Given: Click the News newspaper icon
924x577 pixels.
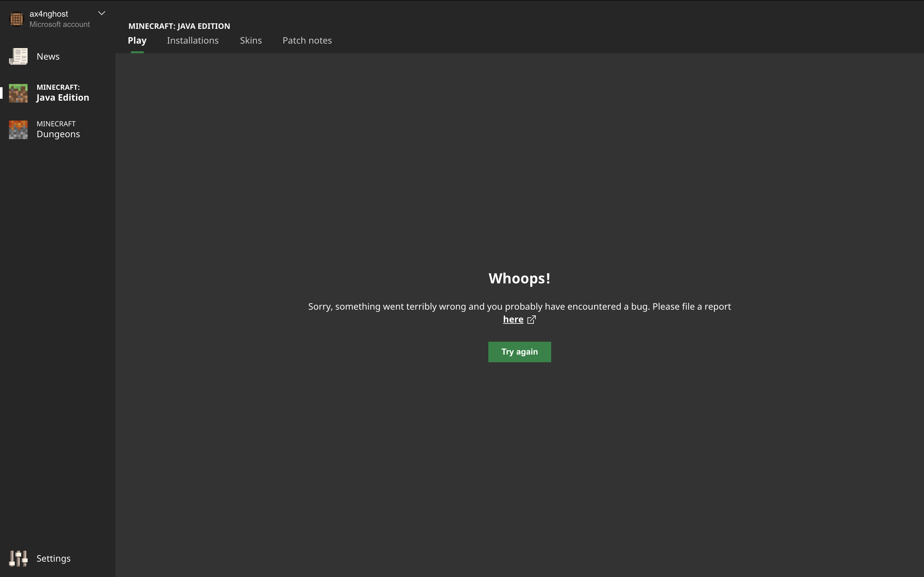Looking at the screenshot, I should pos(18,56).
